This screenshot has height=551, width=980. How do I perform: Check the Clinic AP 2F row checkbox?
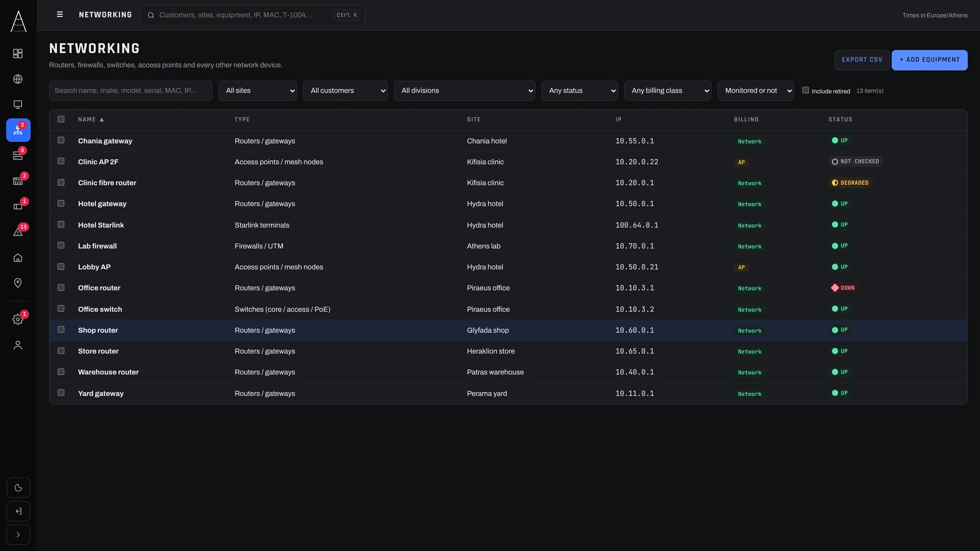click(61, 161)
